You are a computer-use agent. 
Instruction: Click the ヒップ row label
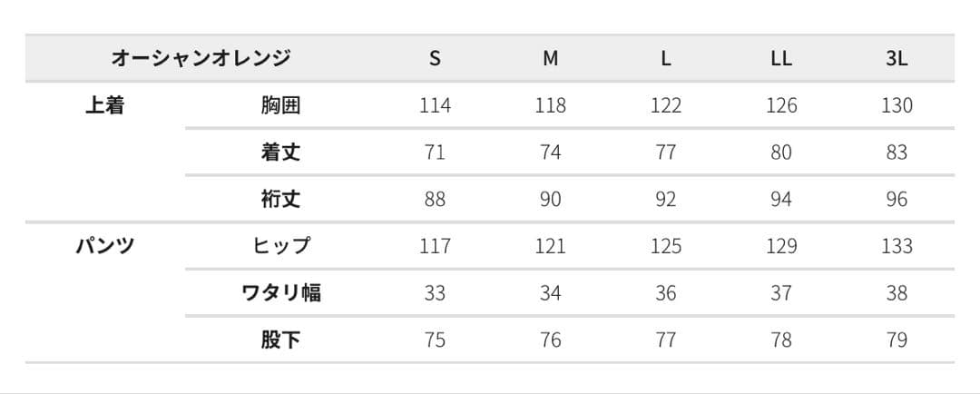(x=280, y=246)
